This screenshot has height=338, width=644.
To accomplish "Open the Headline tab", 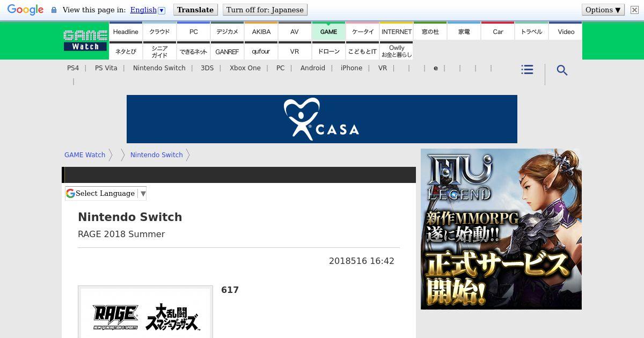I will (126, 32).
